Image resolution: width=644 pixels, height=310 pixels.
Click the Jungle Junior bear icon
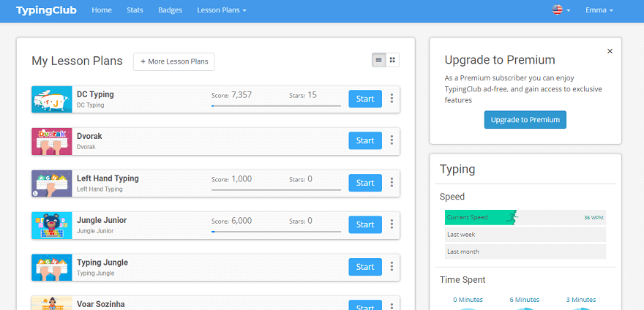51,225
